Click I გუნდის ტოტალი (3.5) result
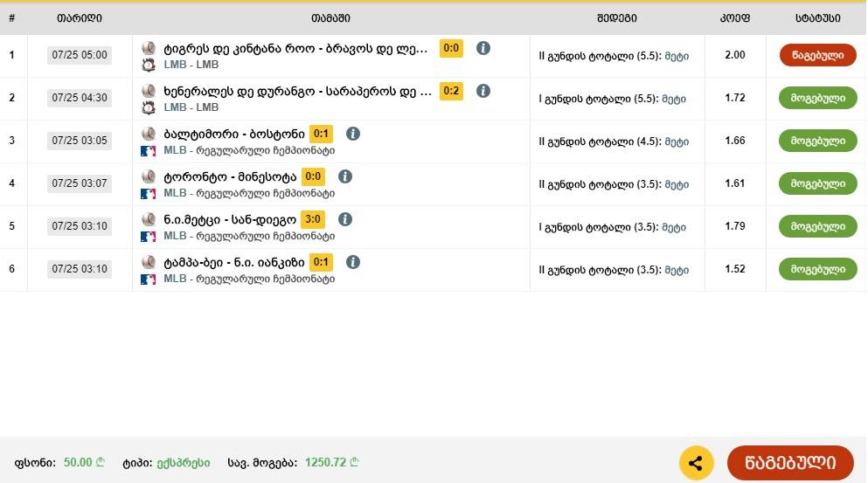The image size is (868, 483). tap(612, 227)
